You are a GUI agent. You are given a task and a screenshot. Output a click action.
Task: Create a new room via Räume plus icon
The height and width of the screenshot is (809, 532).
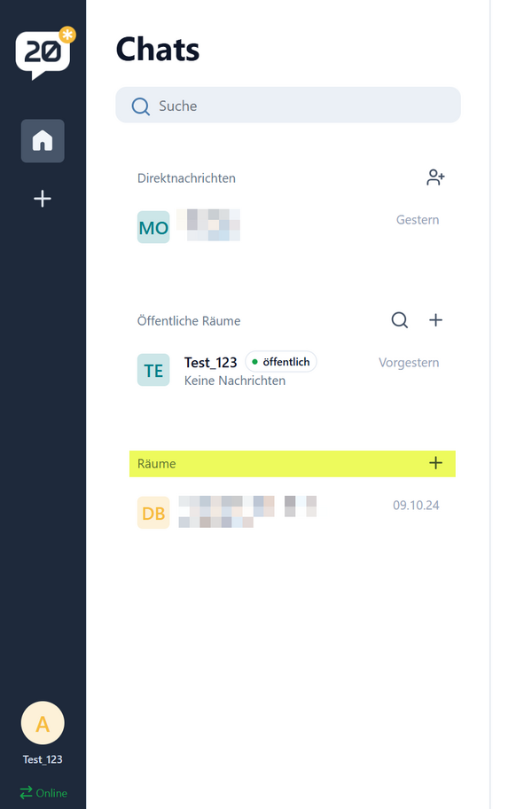point(435,463)
